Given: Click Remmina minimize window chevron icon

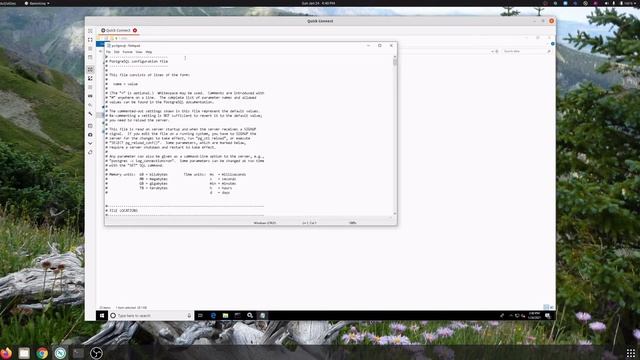Looking at the screenshot, I should 90,143.
